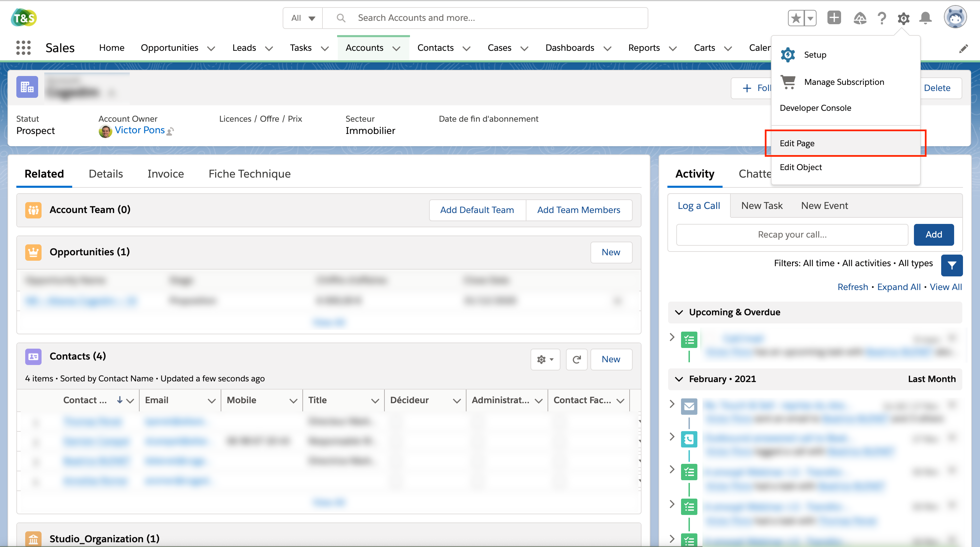Click the Delete record button
This screenshot has width=980, height=547.
pyautogui.click(x=937, y=88)
